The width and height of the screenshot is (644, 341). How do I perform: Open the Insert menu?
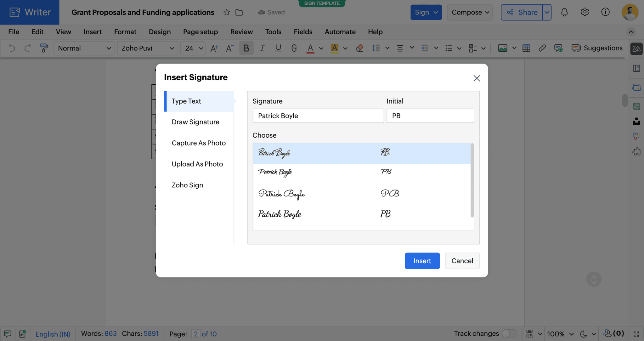click(x=93, y=32)
